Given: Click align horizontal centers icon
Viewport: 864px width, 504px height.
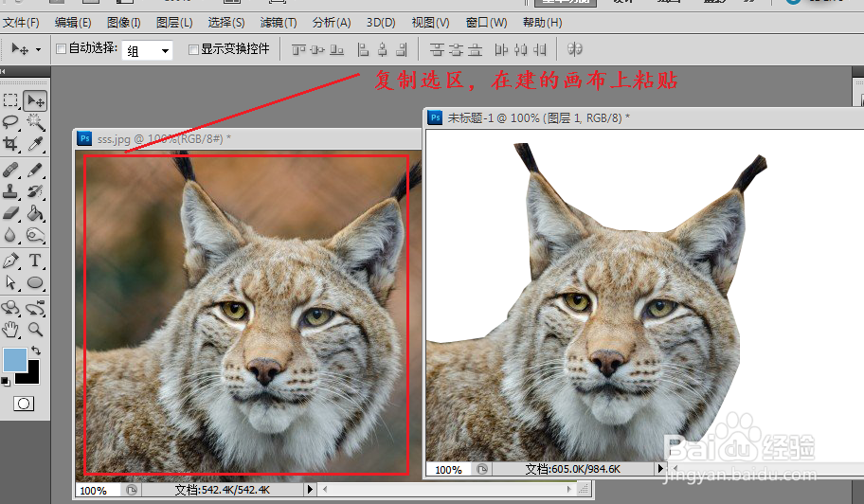Looking at the screenshot, I should (383, 49).
